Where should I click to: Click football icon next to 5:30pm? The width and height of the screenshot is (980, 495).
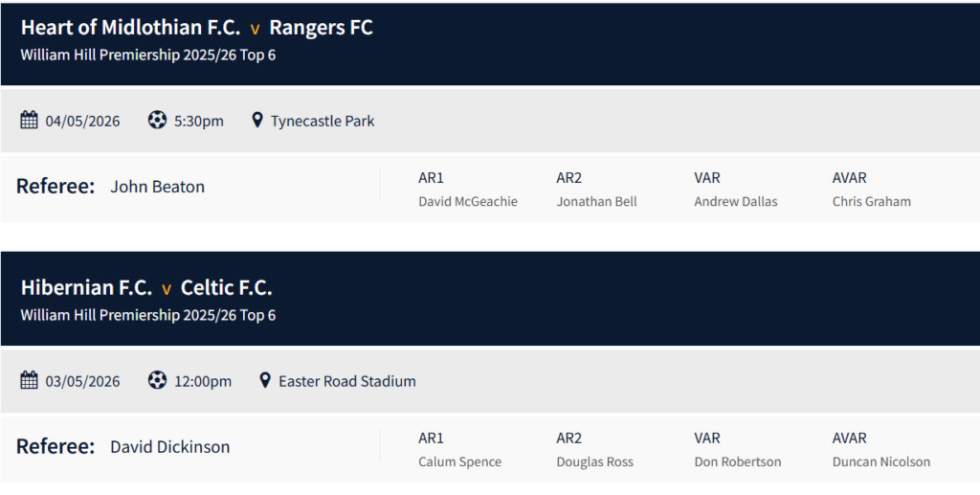(x=157, y=121)
